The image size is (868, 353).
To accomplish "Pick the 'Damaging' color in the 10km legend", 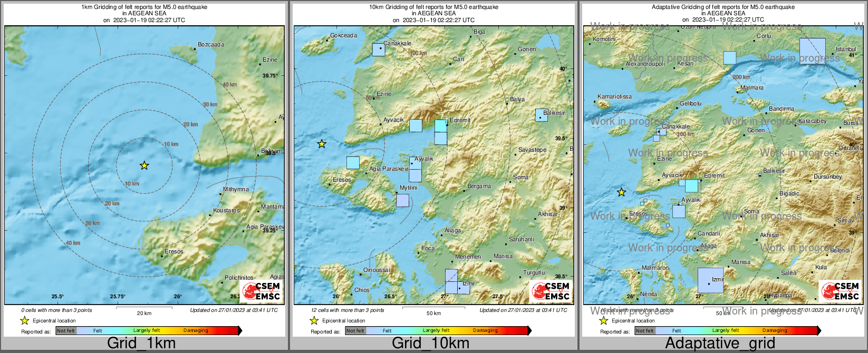I will 485,331.
